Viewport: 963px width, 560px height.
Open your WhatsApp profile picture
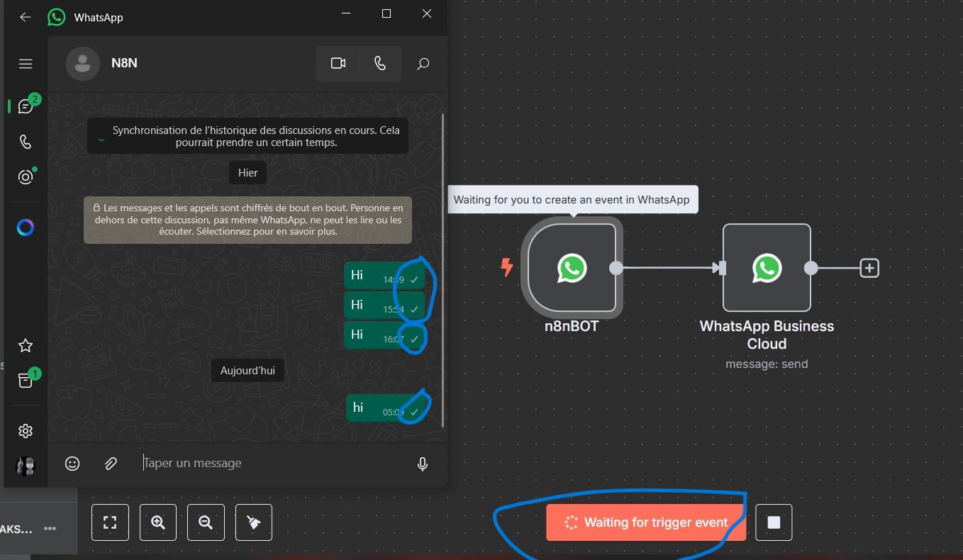click(25, 466)
